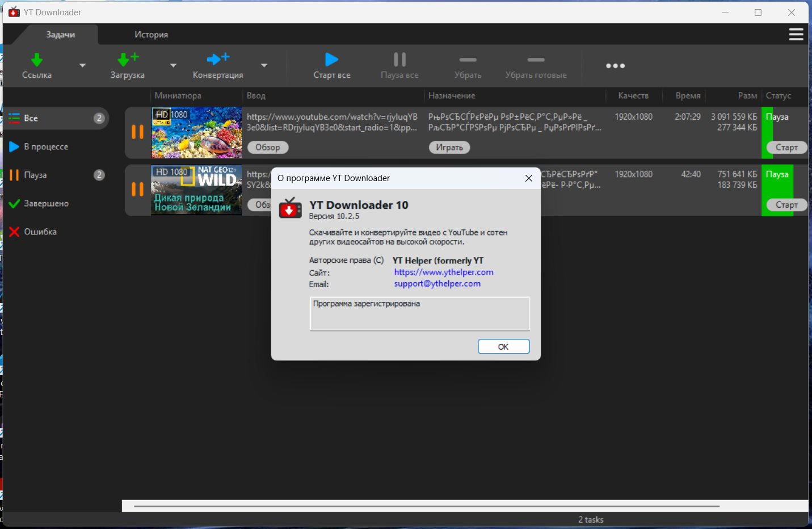Click the Pause all (Пауза все) icon
The image size is (812, 529).
pos(399,60)
